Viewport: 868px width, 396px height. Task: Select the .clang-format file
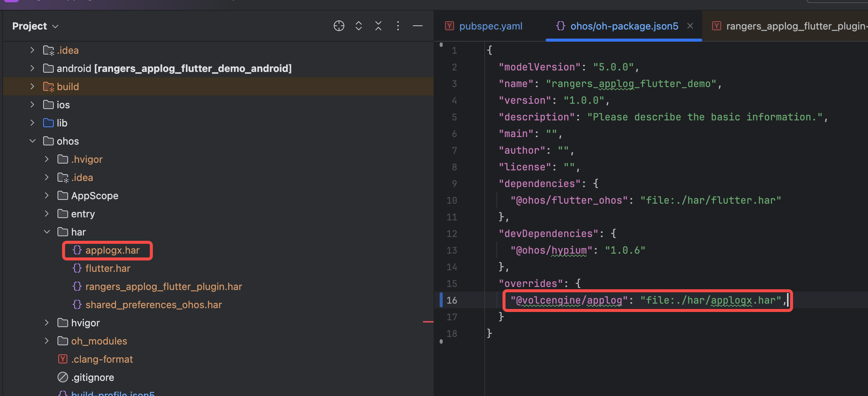102,359
